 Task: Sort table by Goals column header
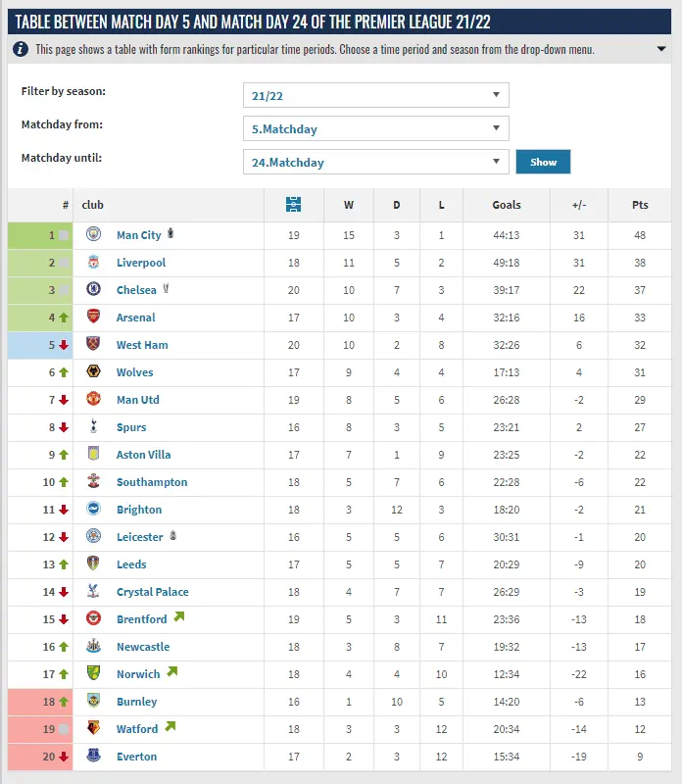click(x=507, y=205)
